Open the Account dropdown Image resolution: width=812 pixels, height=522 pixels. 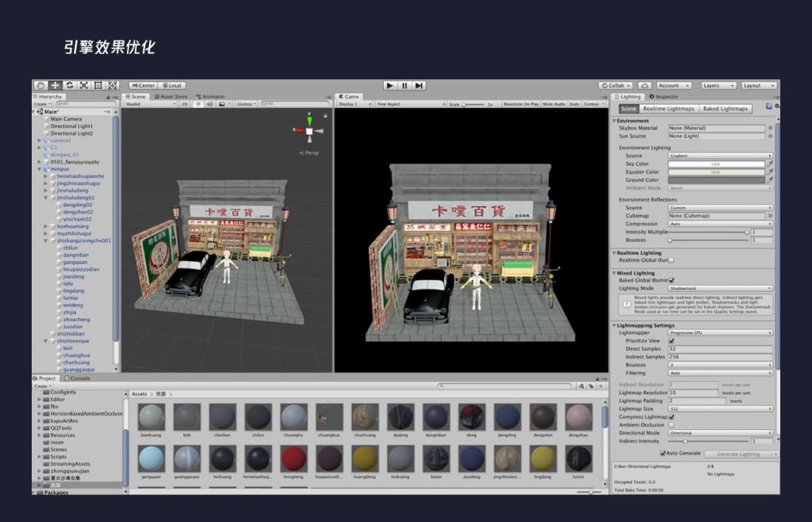tap(674, 86)
